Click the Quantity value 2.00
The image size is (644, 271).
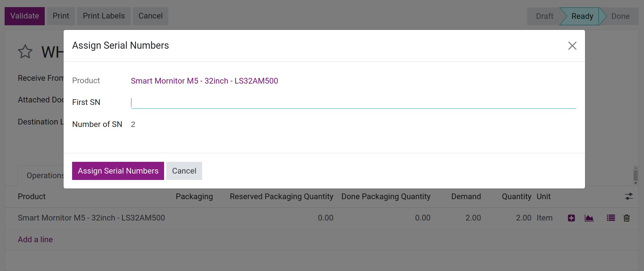pos(524,218)
